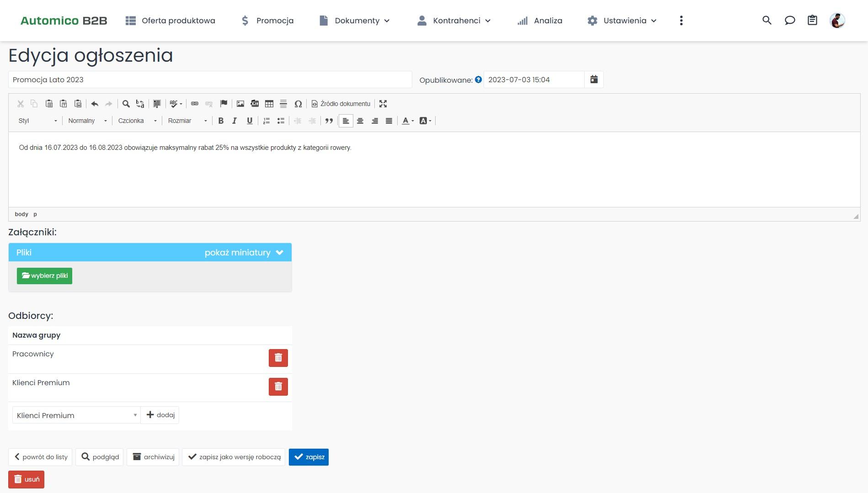Insert an image via editor toolbar
Image resolution: width=868 pixels, height=493 pixels.
240,104
